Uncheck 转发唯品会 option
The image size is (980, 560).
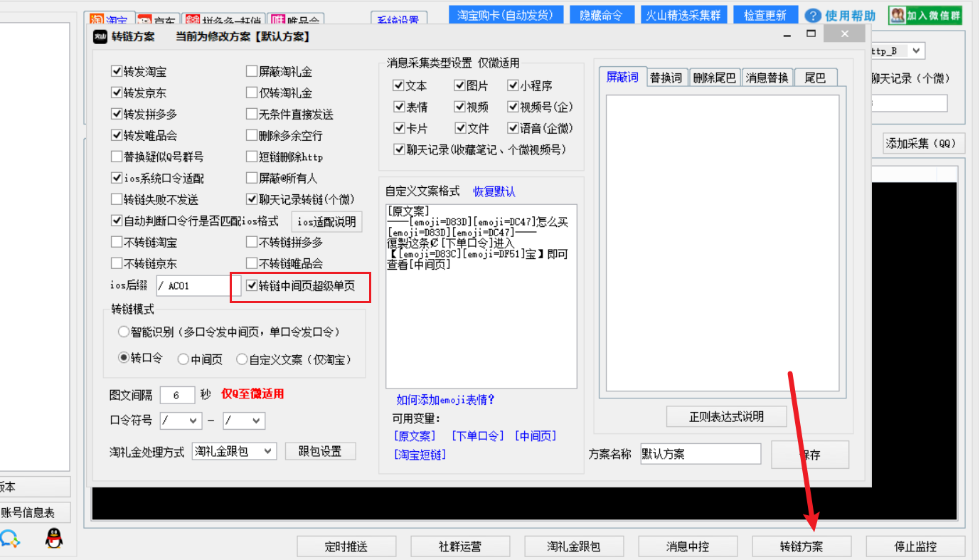pos(144,136)
